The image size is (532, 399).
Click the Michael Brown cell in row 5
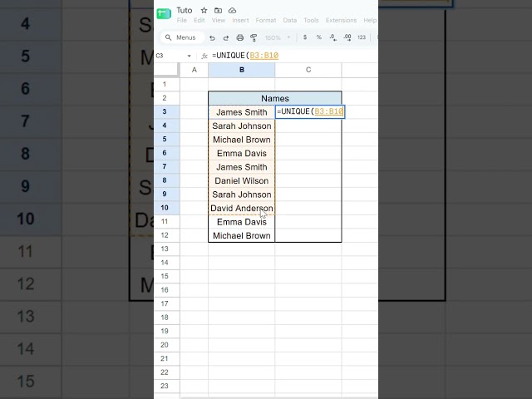click(x=242, y=140)
